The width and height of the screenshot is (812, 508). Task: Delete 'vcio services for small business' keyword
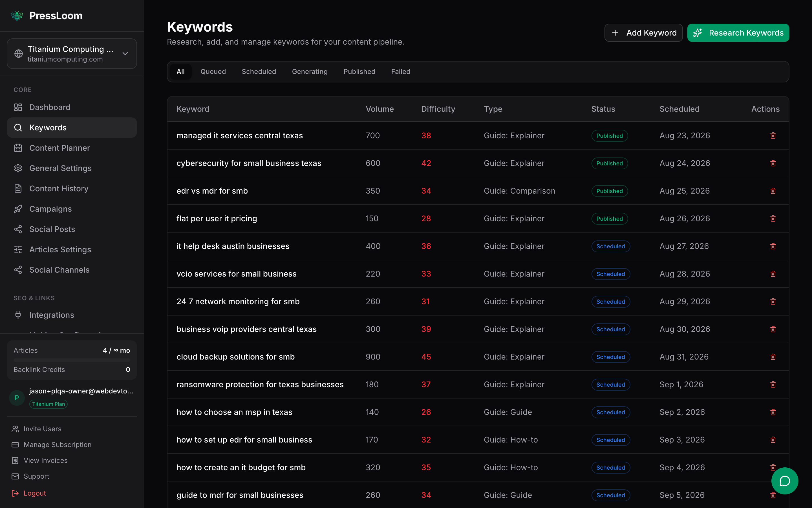[773, 274]
